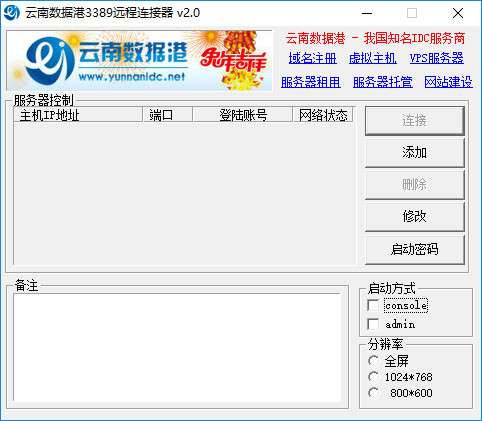
Task: Open the VPS服务器 link
Action: point(437,58)
